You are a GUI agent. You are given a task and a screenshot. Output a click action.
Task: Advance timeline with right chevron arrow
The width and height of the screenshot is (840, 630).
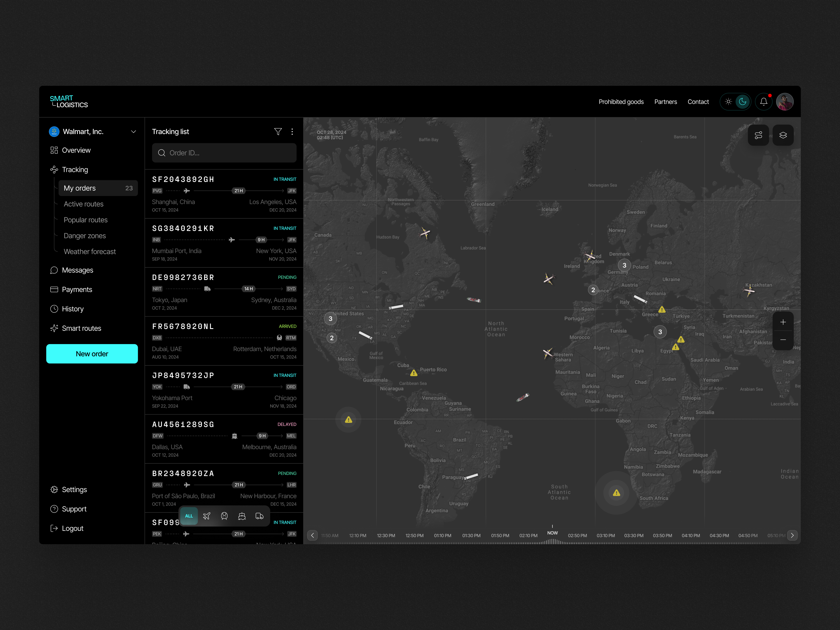point(792,535)
